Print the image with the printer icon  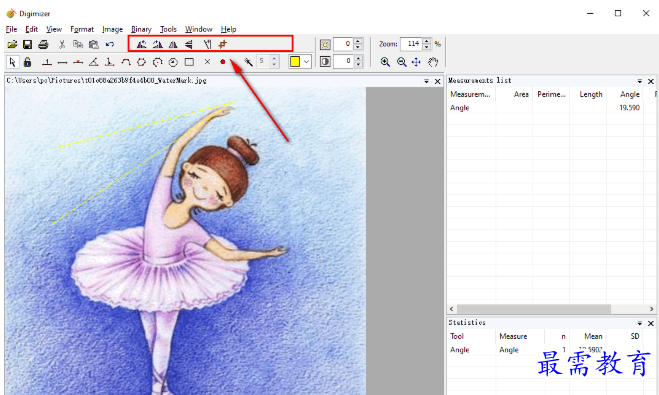43,44
